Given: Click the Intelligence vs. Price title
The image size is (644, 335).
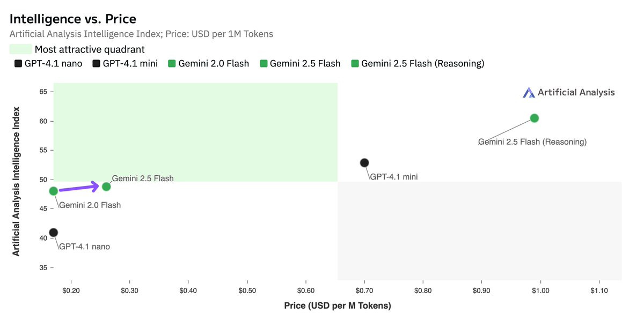Looking at the screenshot, I should tap(73, 19).
